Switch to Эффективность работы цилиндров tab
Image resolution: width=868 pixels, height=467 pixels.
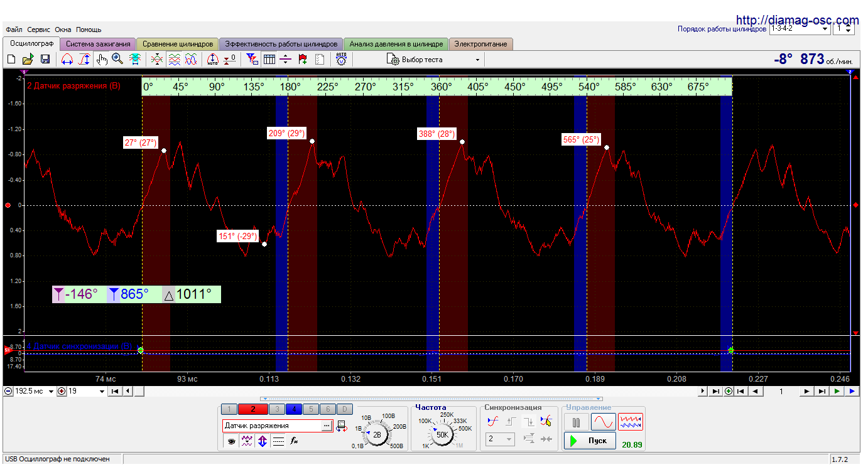[x=281, y=44]
